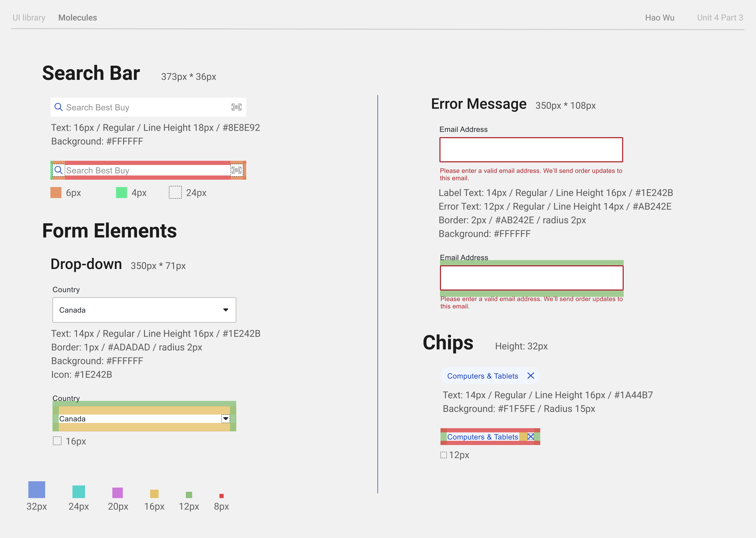Open the UI library breadcrumb
Image resolution: width=756 pixels, height=538 pixels.
(x=29, y=18)
